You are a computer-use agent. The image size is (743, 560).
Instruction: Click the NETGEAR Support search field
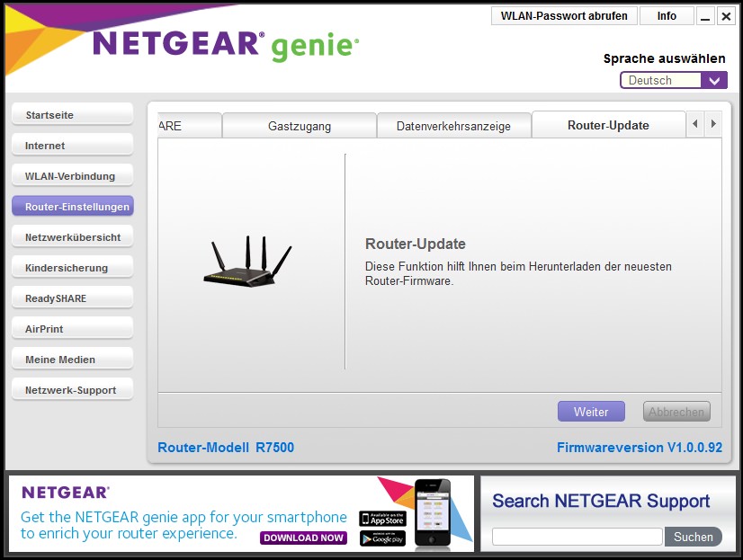coord(577,537)
